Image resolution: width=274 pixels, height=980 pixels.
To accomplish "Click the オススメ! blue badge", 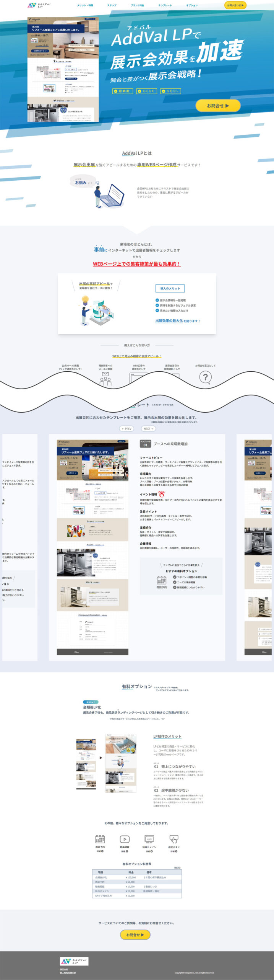I will pos(90,702).
